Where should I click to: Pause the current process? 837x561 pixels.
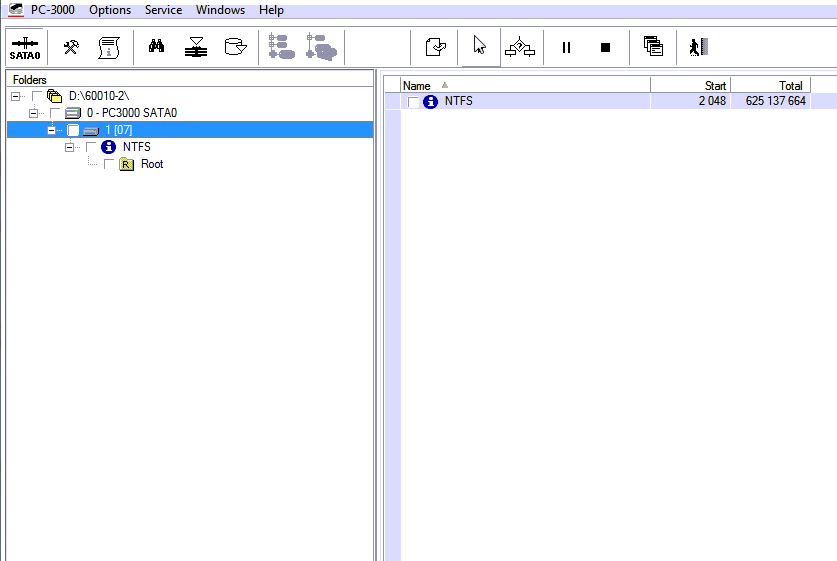tap(566, 48)
